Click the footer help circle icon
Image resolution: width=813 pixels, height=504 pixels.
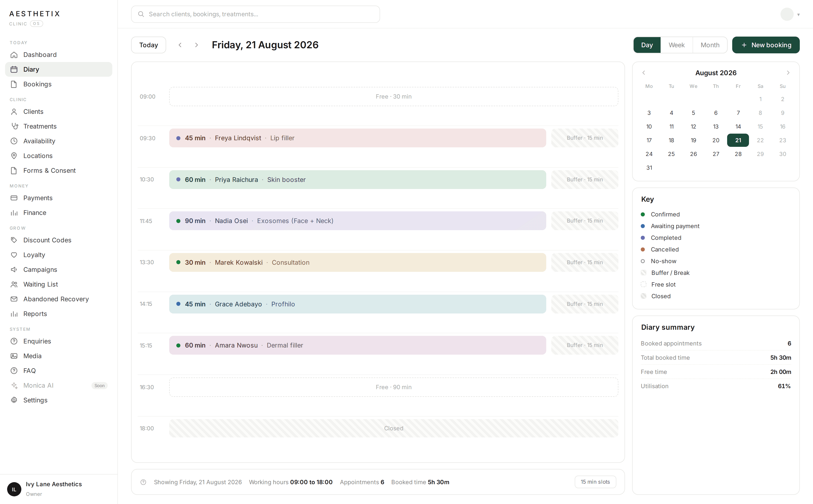(x=143, y=482)
